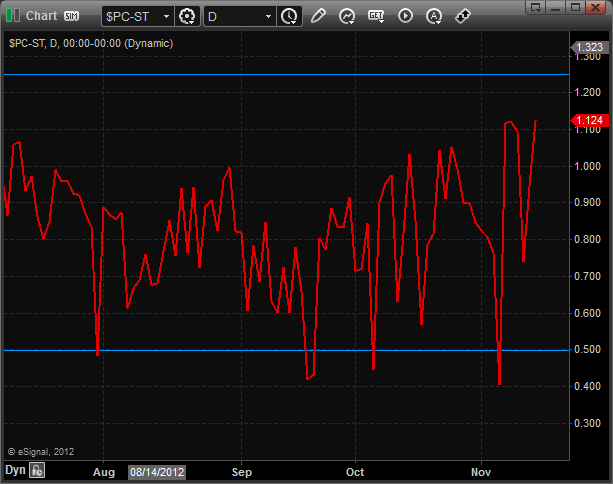Toggle the Dyn lock icon
The height and width of the screenshot is (484, 613).
37,470
